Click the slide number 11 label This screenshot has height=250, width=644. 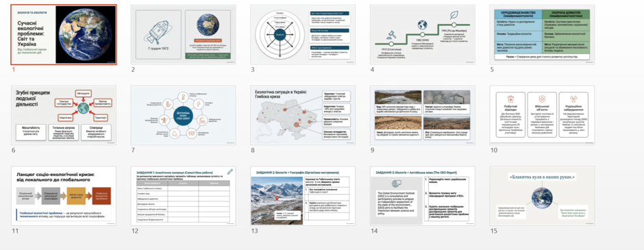(x=15, y=231)
